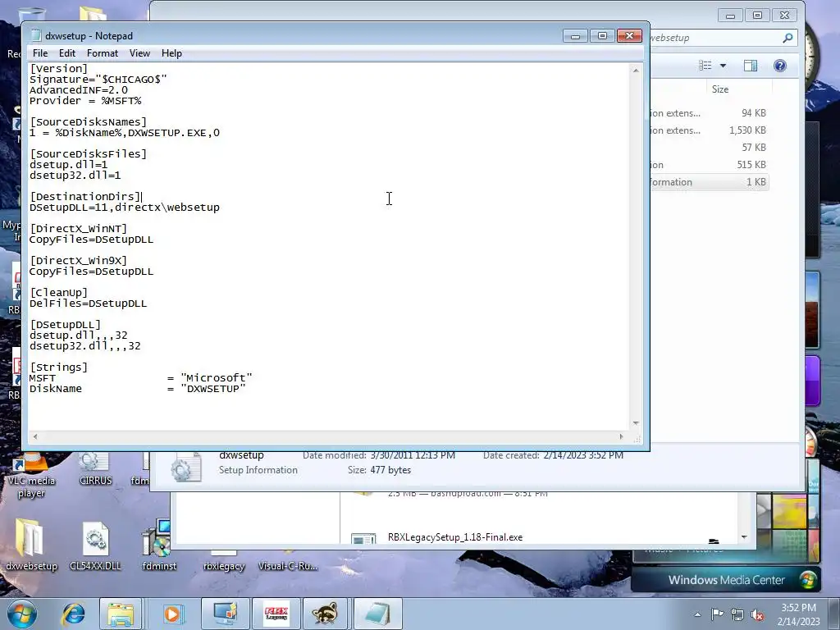Click RBXLegacySetup_1.18-Final.exe download entry
The image size is (840, 630).
tap(454, 536)
